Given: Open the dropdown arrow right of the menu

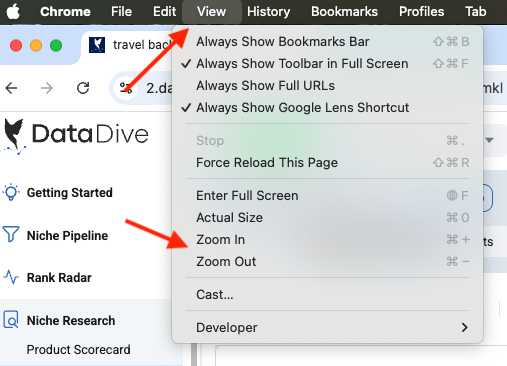Looking at the screenshot, I should click(489, 140).
